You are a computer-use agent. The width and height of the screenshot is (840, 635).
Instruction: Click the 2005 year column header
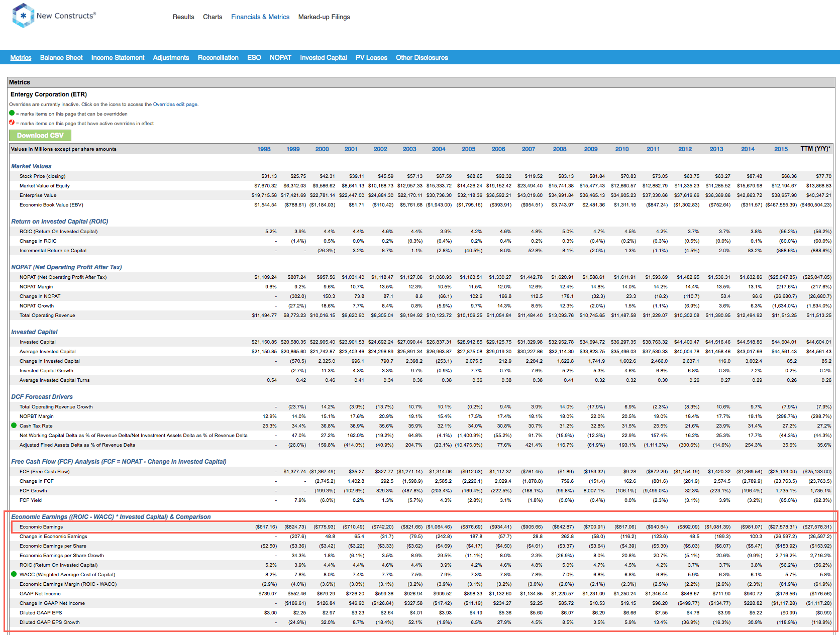469,149
